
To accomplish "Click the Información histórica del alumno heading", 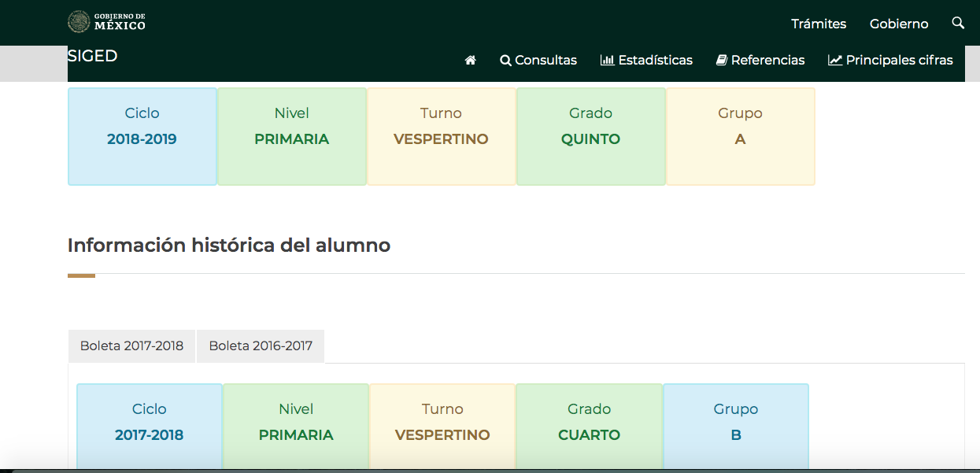I will pos(229,245).
